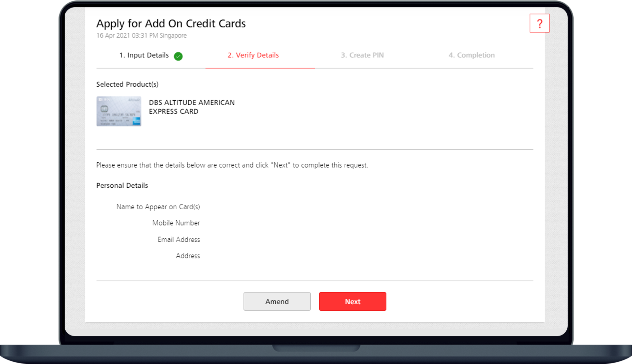Click the Apply for Add On Credit Cards heading

(x=171, y=24)
